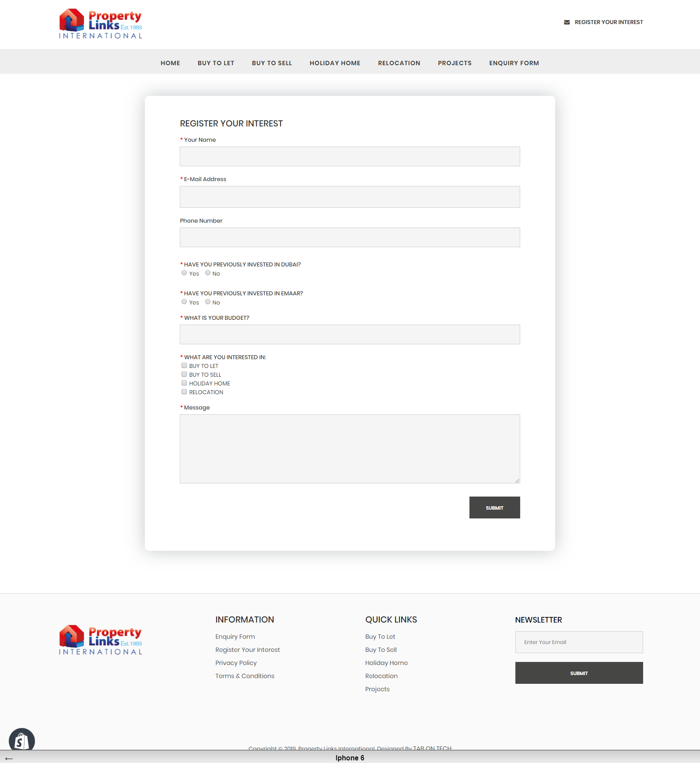Click the Enter Your Email newsletter field
The width and height of the screenshot is (700, 763).
point(578,642)
